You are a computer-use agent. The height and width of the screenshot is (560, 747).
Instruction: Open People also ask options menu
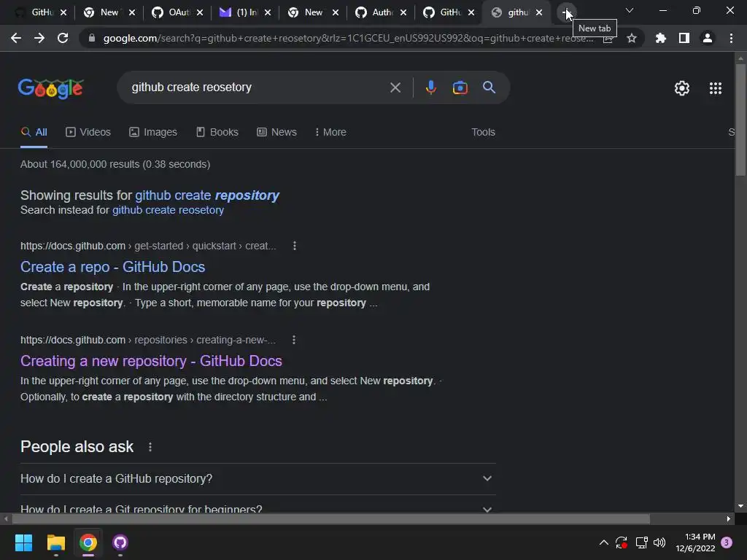click(x=150, y=447)
